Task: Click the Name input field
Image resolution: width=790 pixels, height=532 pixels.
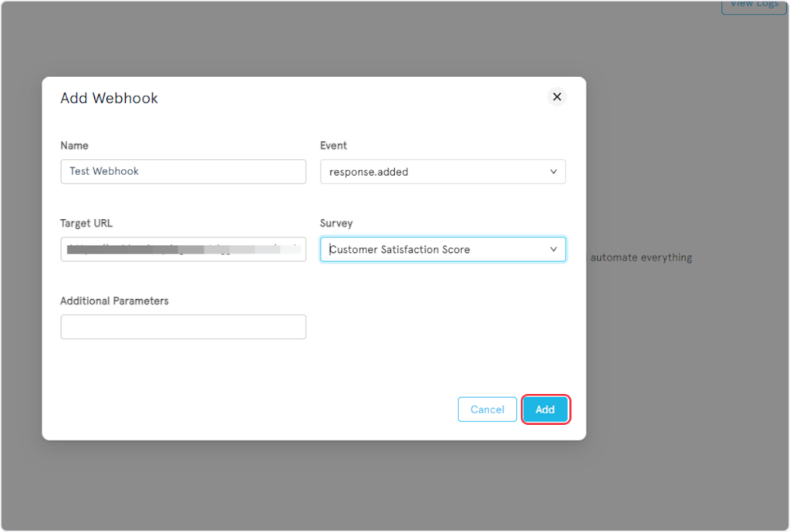Action: (183, 171)
